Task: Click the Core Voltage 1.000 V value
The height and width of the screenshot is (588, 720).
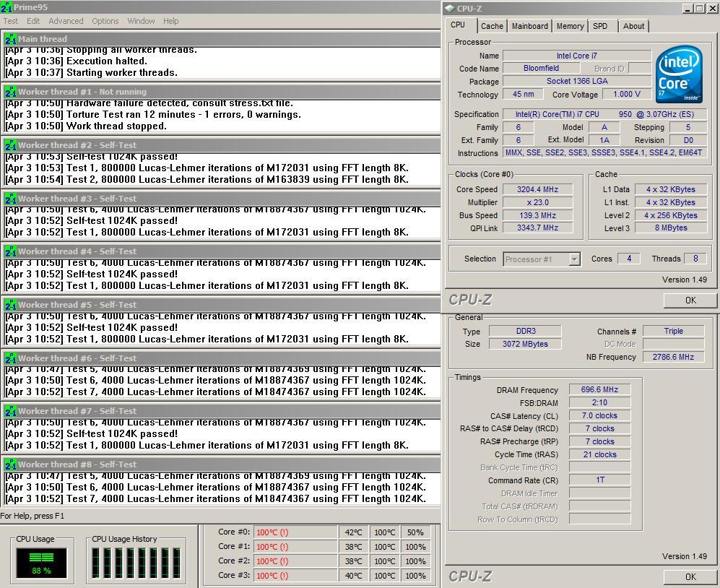Action: 627,94
